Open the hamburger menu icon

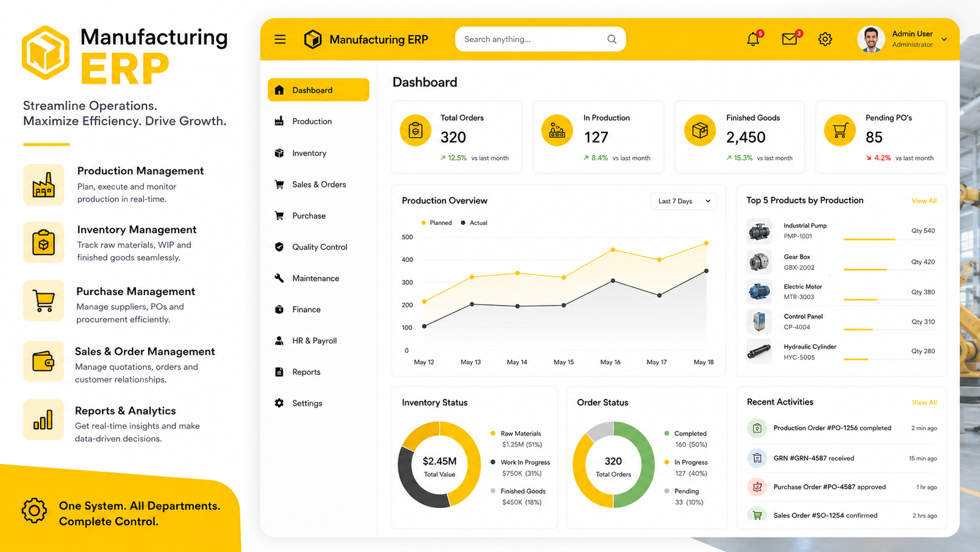point(280,39)
